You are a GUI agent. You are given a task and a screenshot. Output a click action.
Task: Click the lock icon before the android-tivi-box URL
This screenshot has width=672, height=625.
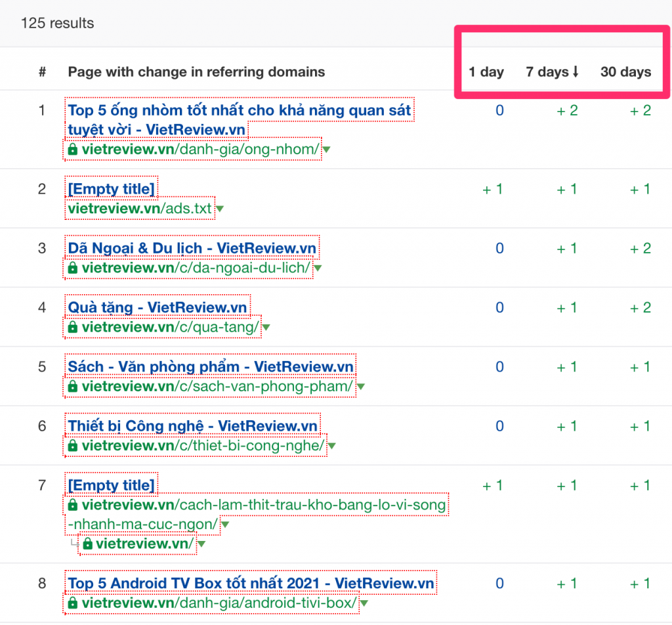pos(73,603)
